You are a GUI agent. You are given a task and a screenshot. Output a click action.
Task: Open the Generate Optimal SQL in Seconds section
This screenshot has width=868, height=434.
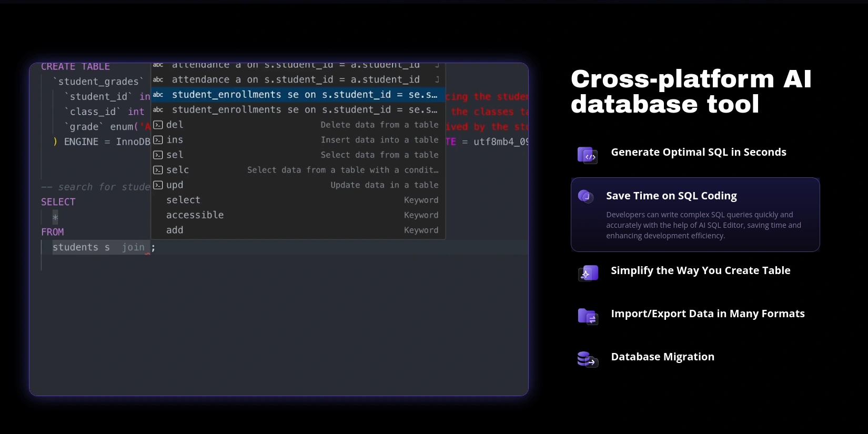pos(698,153)
